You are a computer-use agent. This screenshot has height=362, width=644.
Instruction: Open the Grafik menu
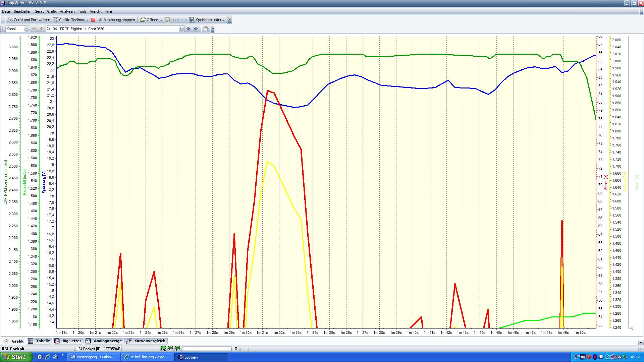(52, 11)
